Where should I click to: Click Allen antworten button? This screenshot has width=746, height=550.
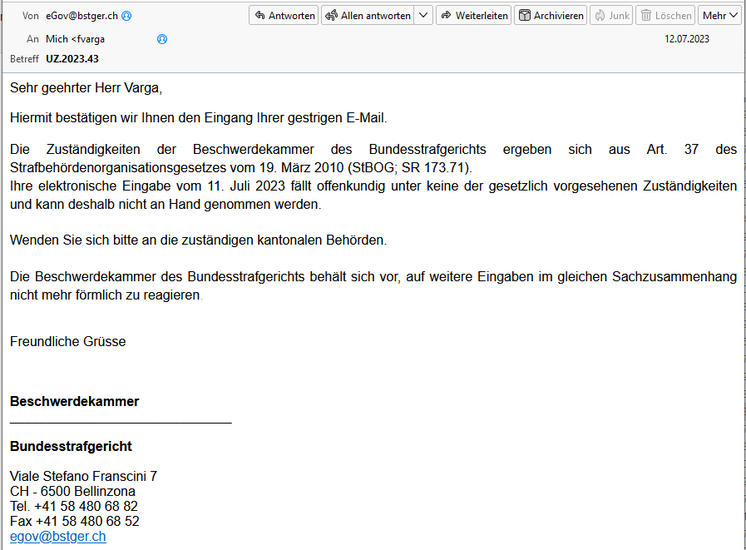point(367,16)
